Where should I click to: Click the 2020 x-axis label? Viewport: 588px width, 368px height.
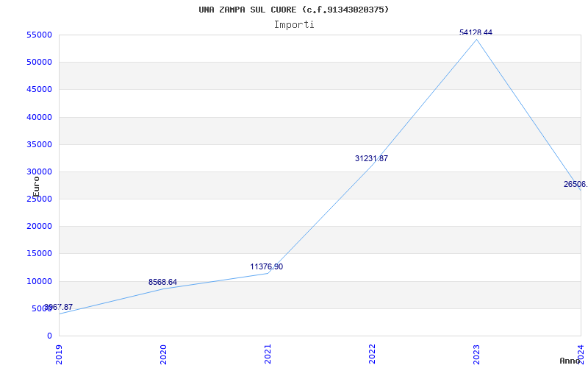(162, 354)
